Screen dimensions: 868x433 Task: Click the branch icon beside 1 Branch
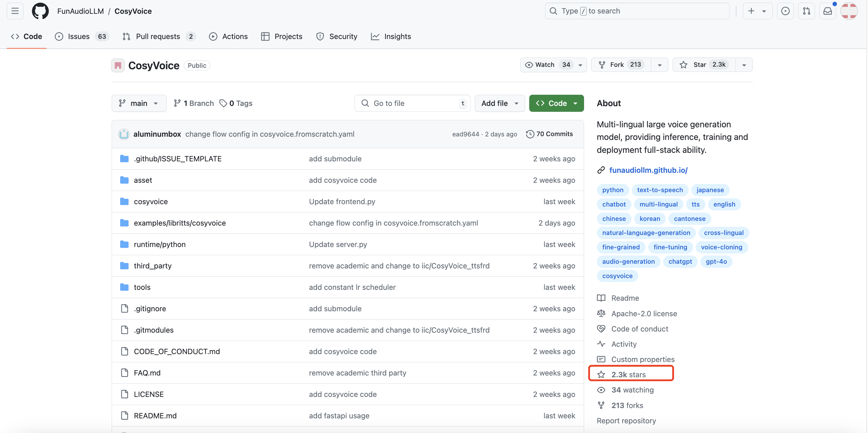(x=177, y=103)
